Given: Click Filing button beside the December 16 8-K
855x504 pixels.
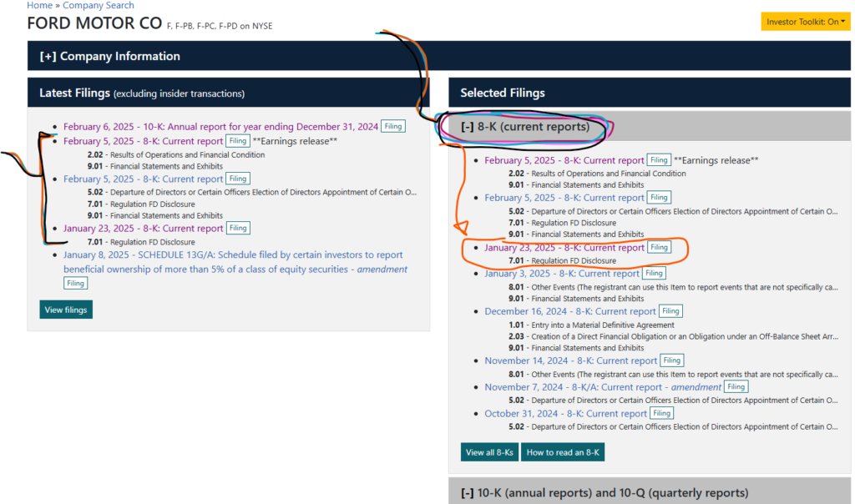Looking at the screenshot, I should pos(670,311).
